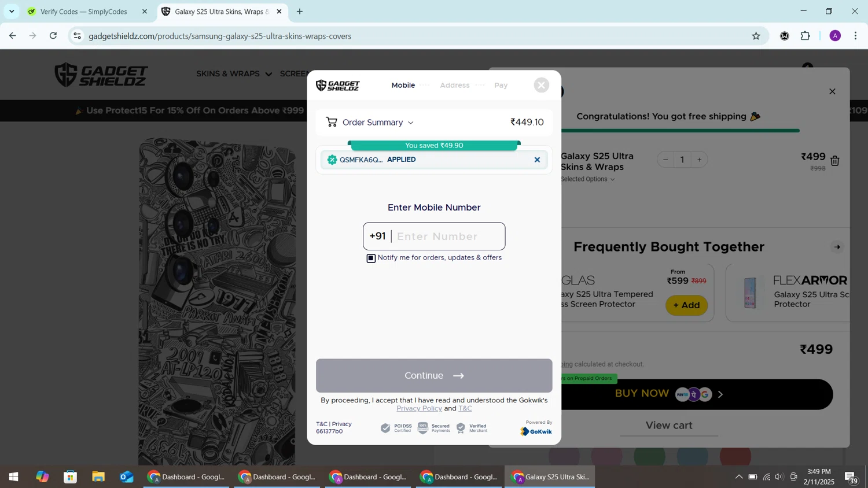Open a new browser tab
Screen dimensions: 868x488
pyautogui.click(x=300, y=12)
